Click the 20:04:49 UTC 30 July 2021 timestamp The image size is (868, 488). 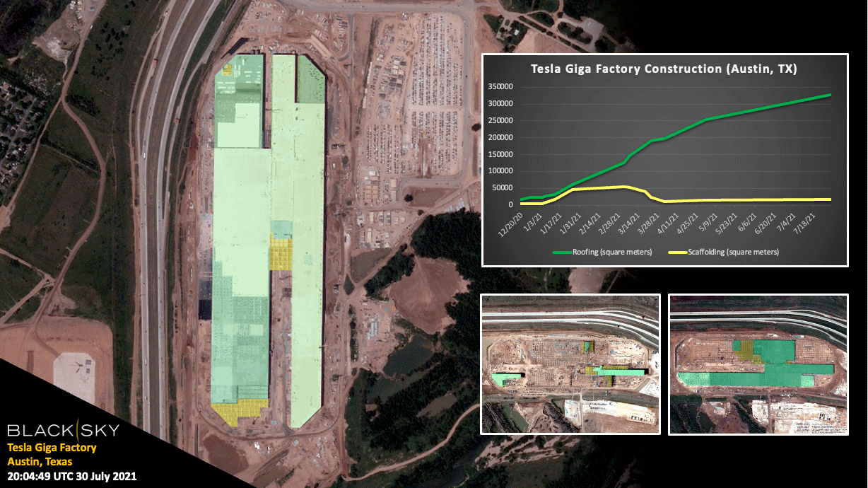pos(71,476)
